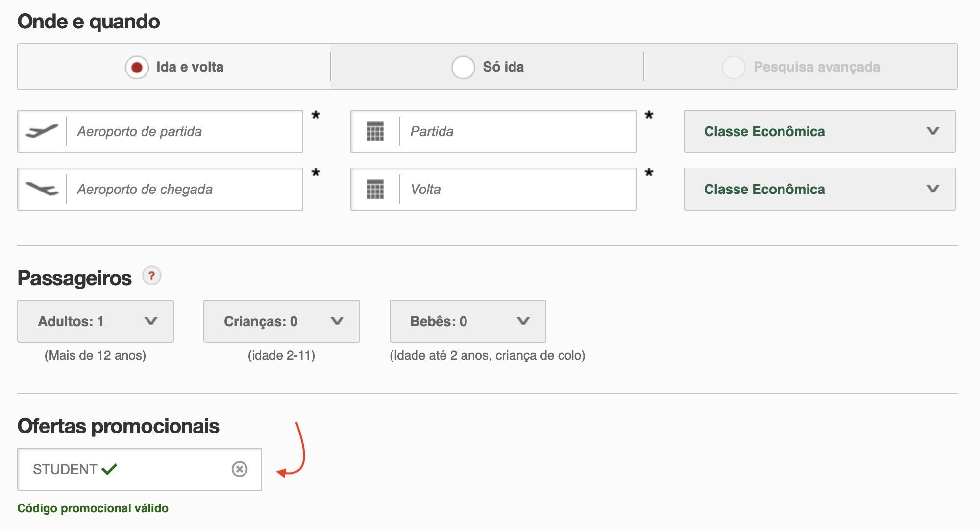This screenshot has width=980, height=529.
Task: Open the Volta calendar icon
Action: [375, 189]
